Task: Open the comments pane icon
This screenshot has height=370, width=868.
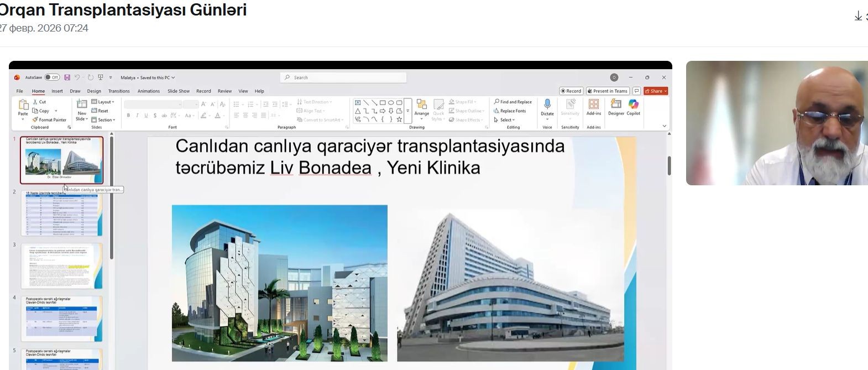Action: pos(637,91)
